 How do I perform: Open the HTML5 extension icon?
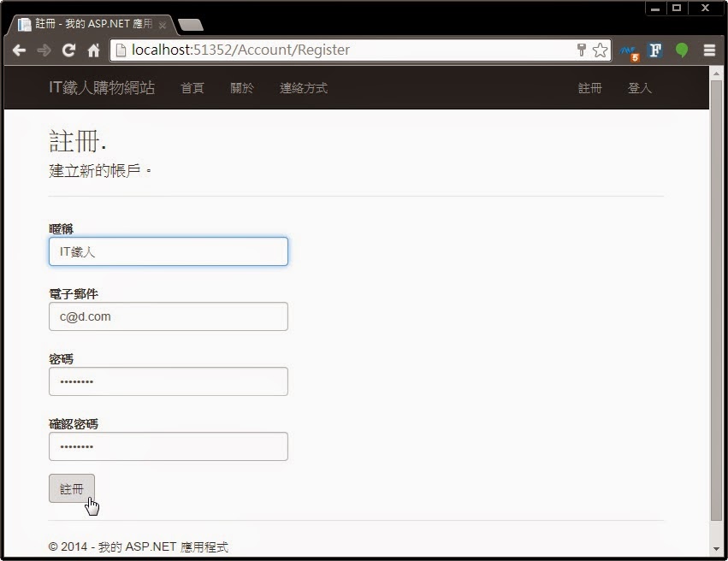[x=630, y=52]
